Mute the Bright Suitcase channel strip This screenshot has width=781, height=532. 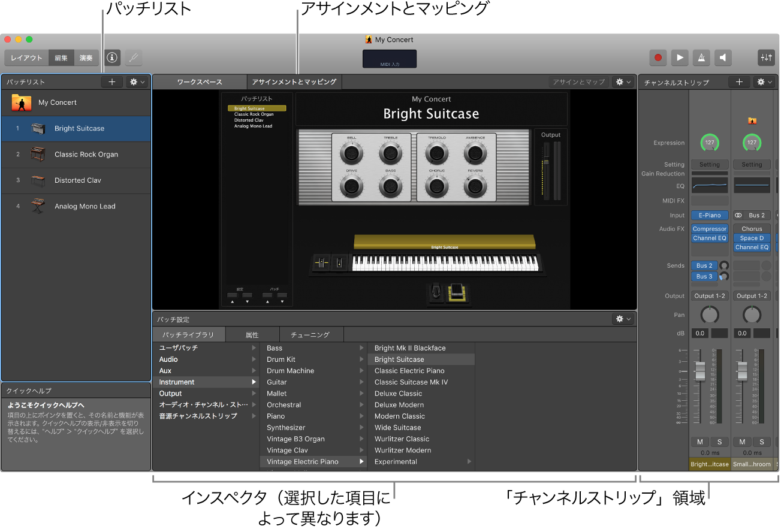(x=699, y=442)
